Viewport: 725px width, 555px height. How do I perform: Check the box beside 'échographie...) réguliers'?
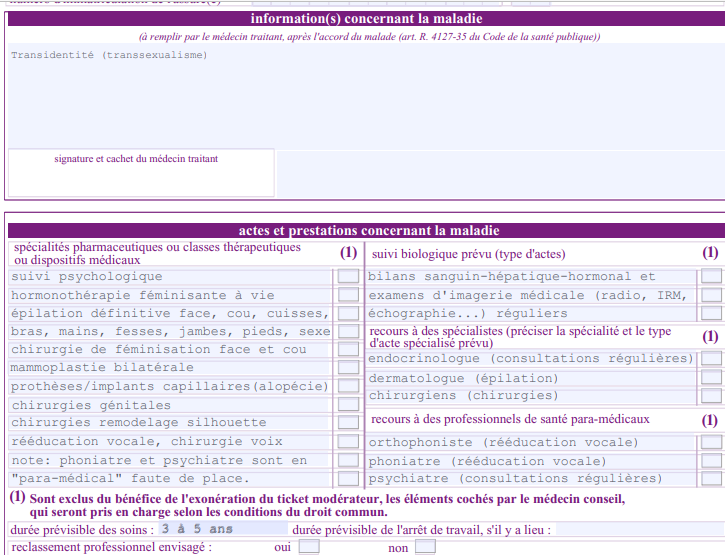click(711, 313)
